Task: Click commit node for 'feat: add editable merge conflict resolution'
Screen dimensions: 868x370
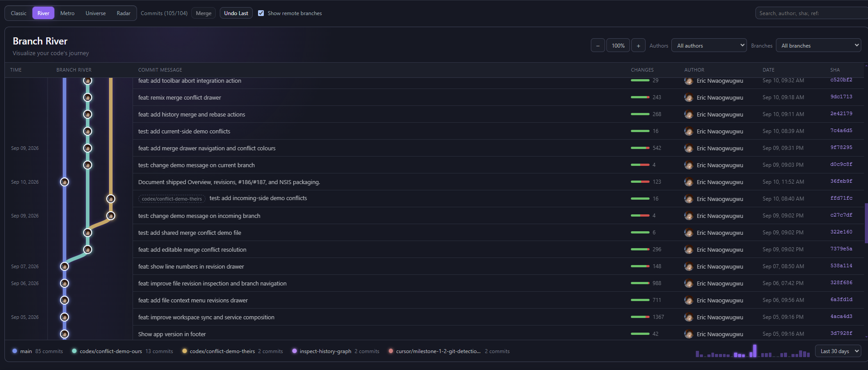Action: (x=88, y=249)
